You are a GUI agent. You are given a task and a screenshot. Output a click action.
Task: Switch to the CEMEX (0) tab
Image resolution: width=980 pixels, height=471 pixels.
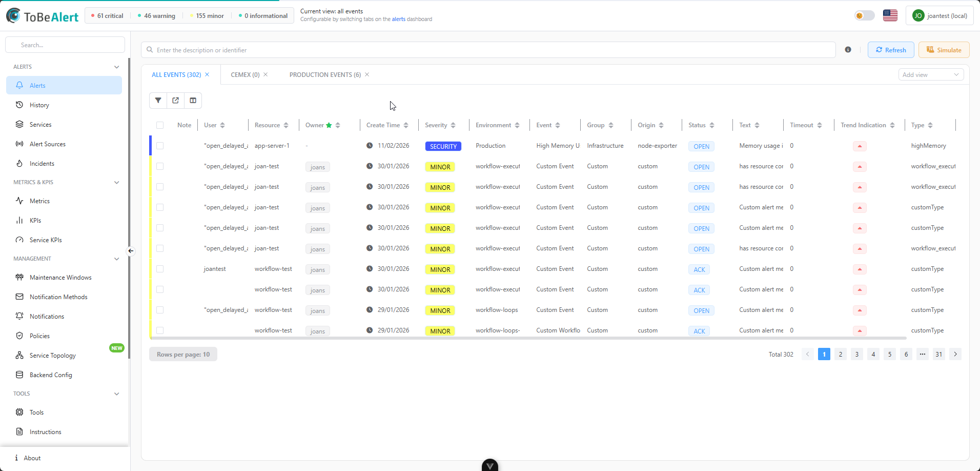[245, 75]
